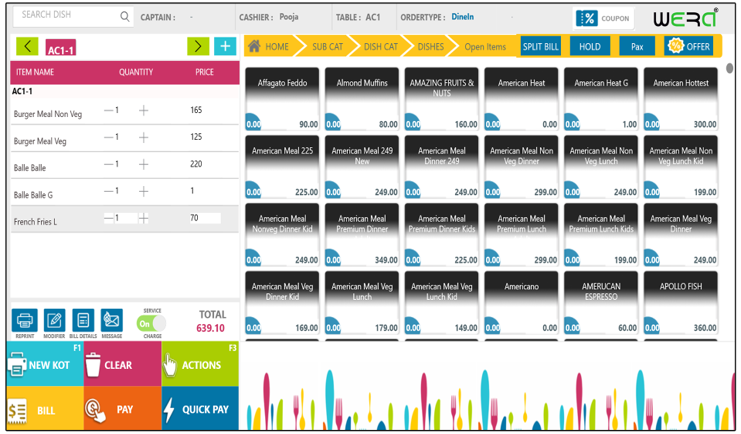
Task: Click the CLEAR button
Action: [x=123, y=364]
